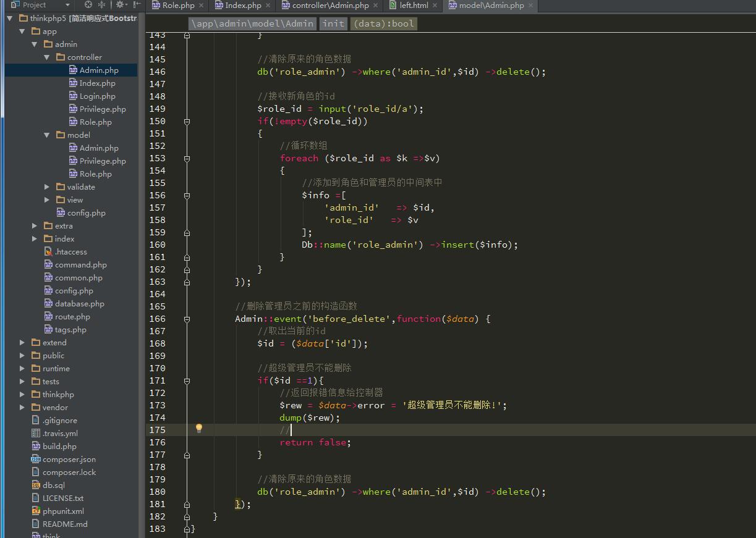
Task: Close the Role.php editor tab
Action: [x=201, y=6]
